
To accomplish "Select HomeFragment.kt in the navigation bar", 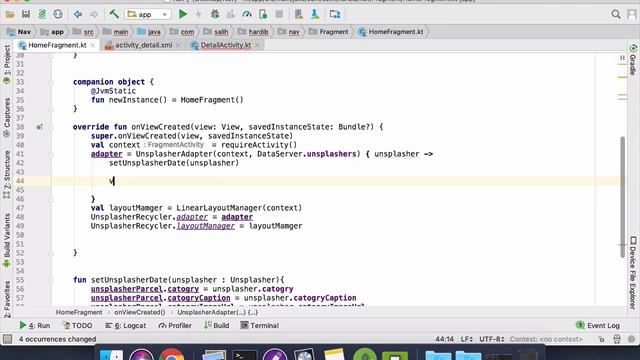I will click(x=391, y=32).
